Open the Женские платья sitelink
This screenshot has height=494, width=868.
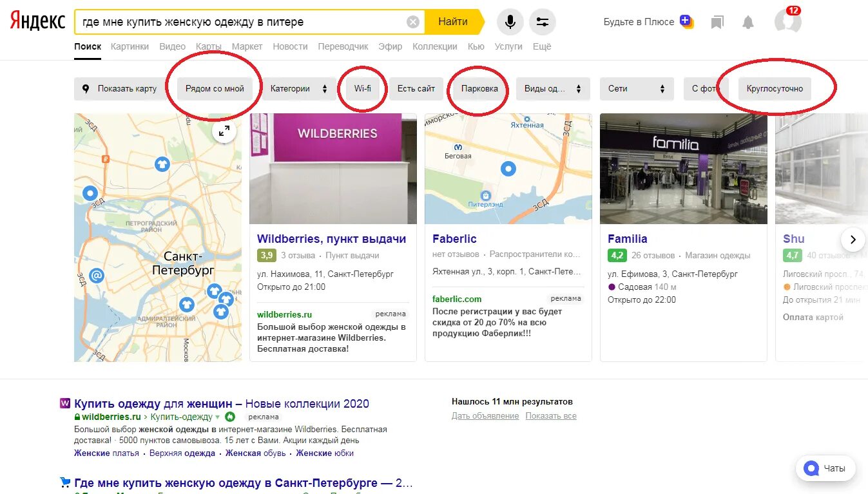pyautogui.click(x=106, y=453)
